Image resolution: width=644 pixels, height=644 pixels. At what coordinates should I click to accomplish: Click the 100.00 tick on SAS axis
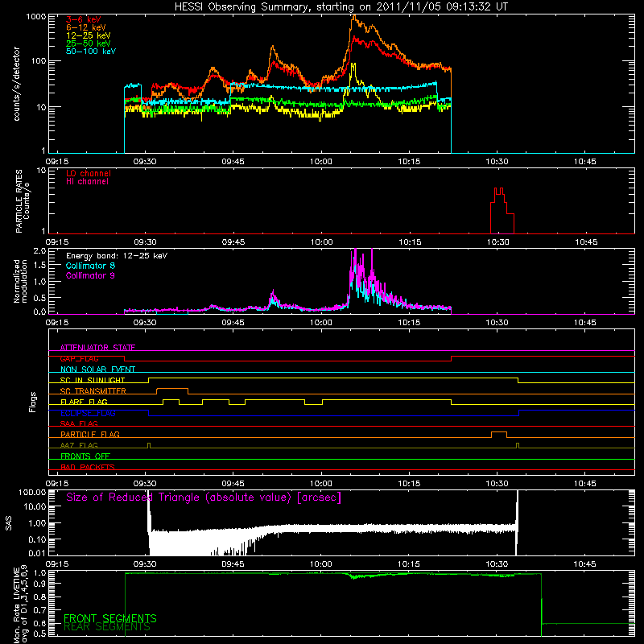click(32, 492)
